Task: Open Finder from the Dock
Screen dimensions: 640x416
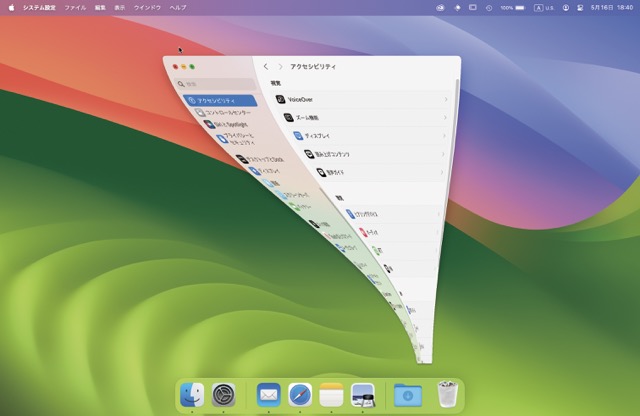Action: click(192, 394)
